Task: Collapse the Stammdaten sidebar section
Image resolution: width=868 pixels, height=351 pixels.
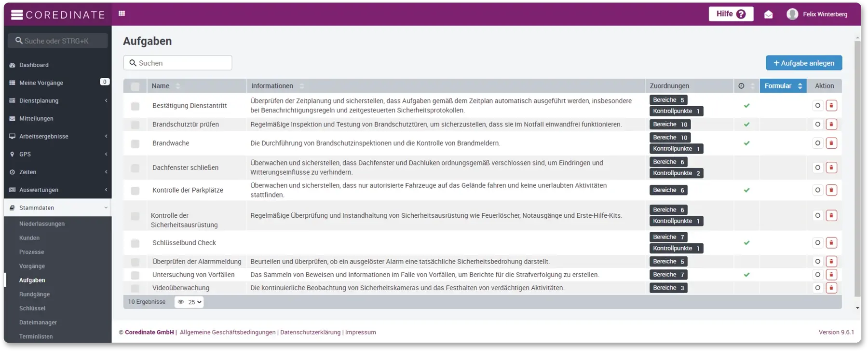Action: click(58, 208)
